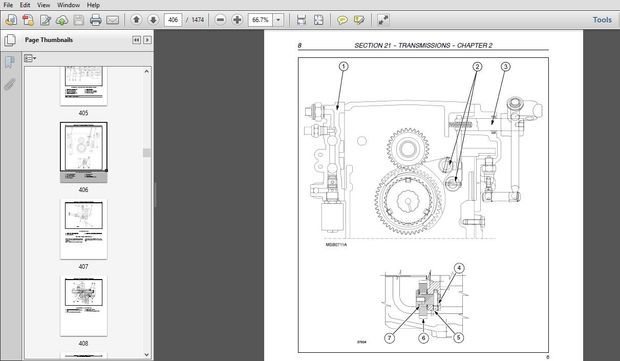This screenshot has width=620, height=361.
Task: Open the Tools pane
Action: click(602, 20)
